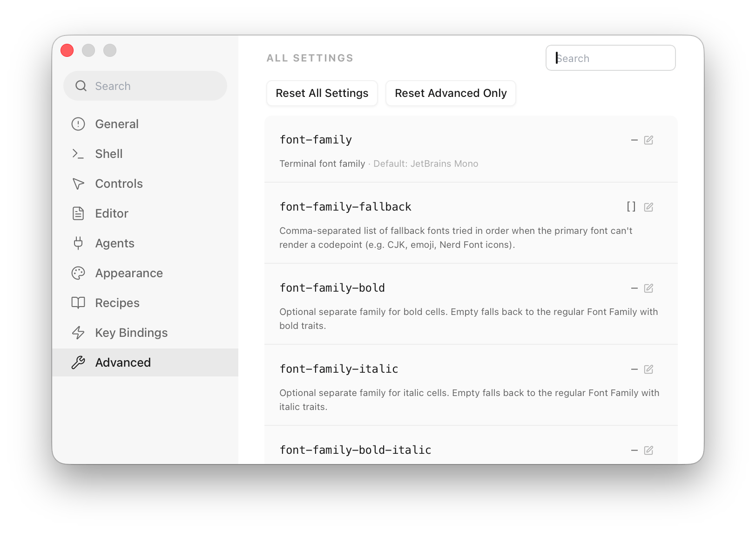Click the Key Bindings lightning icon
Viewport: 756px width, 533px height.
pyautogui.click(x=78, y=333)
